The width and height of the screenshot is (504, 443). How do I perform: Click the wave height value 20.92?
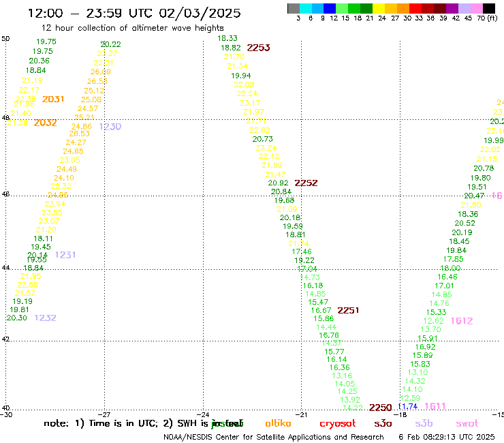(279, 183)
